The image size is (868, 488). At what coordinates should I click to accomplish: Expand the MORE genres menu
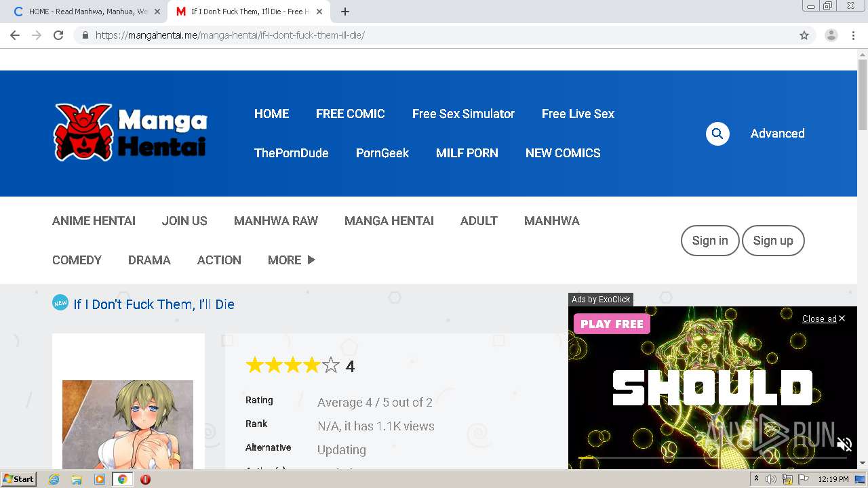click(292, 260)
